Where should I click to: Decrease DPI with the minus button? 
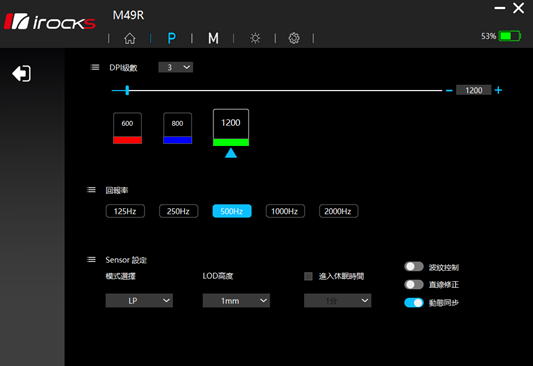449,90
